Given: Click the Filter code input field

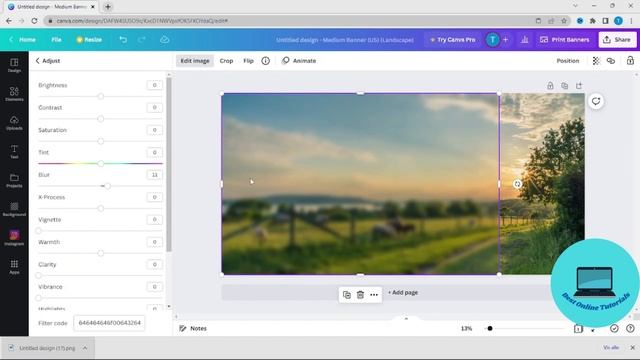Looking at the screenshot, I should point(109,323).
